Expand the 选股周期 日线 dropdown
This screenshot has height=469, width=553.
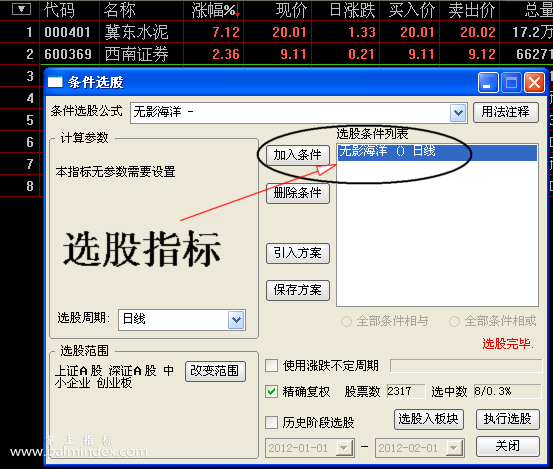tap(236, 320)
